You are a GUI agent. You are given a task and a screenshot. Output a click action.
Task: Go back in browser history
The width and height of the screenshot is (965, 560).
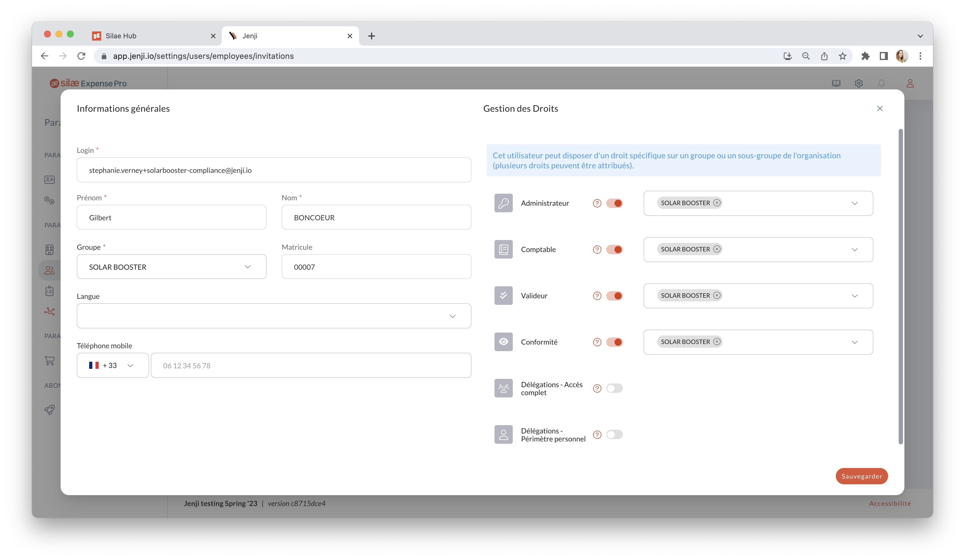coord(44,56)
